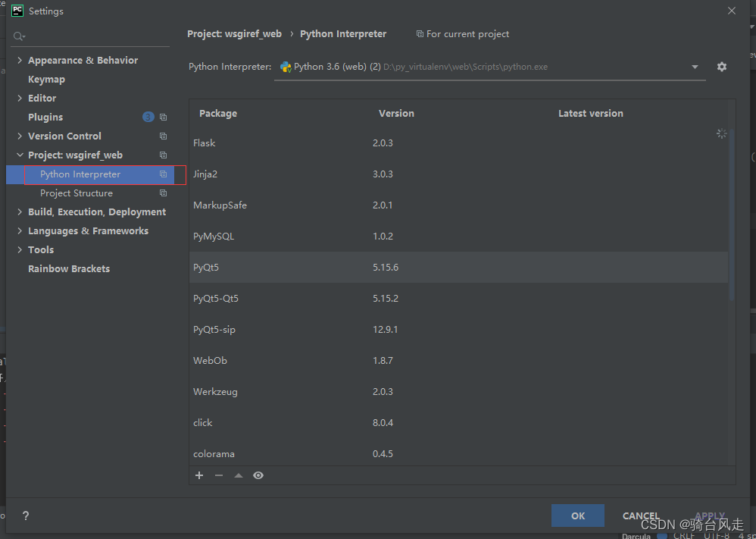Click the OK button
The width and height of the screenshot is (756, 539).
[x=578, y=515]
